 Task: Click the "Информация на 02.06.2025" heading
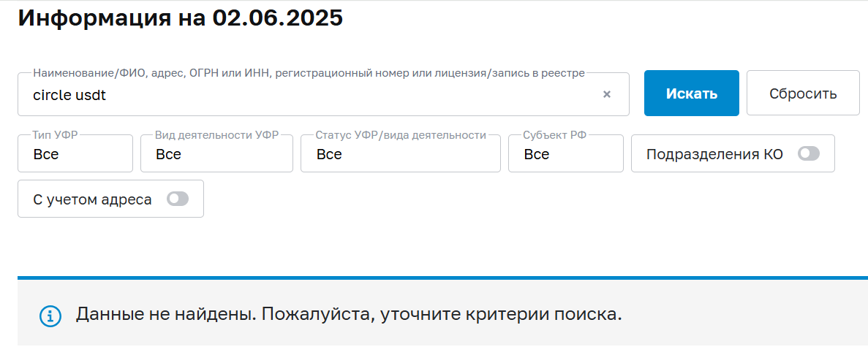coord(180,18)
